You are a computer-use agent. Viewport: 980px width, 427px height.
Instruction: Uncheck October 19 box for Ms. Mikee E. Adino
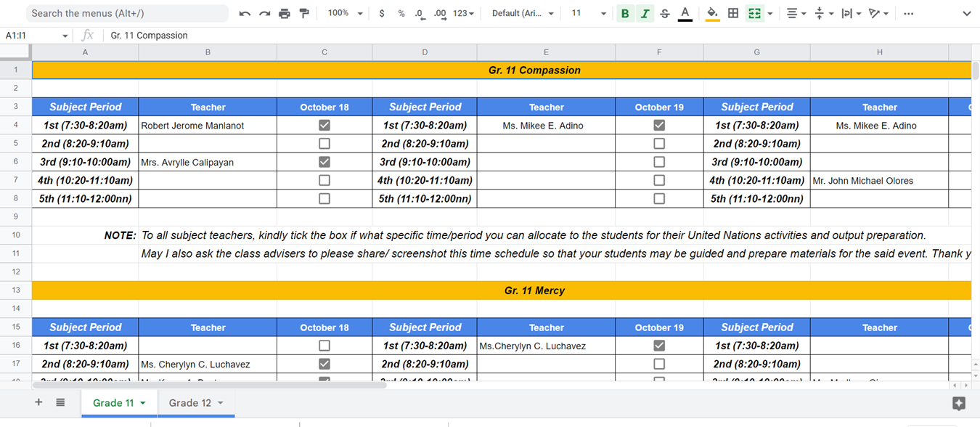pyautogui.click(x=659, y=125)
